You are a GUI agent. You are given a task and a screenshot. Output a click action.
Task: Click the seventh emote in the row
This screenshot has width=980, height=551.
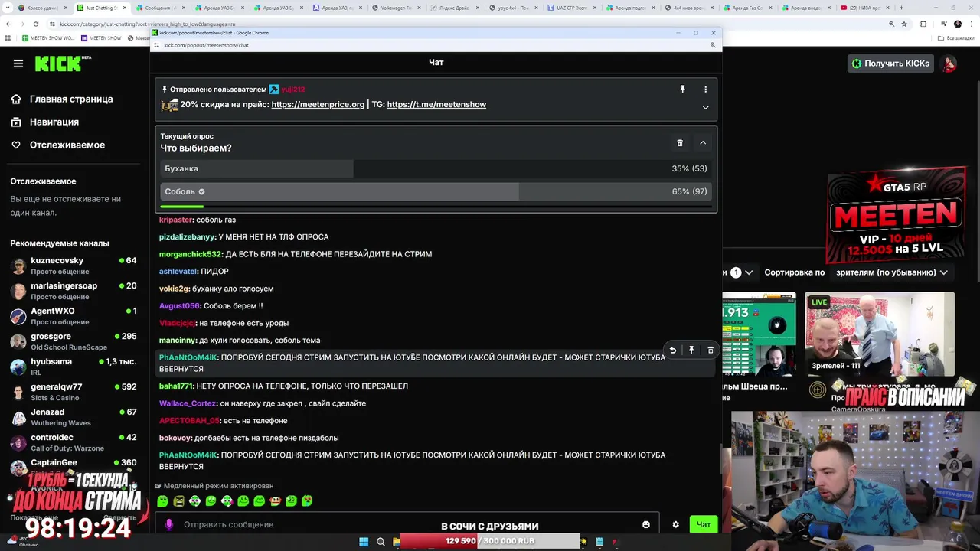pyautogui.click(x=259, y=501)
